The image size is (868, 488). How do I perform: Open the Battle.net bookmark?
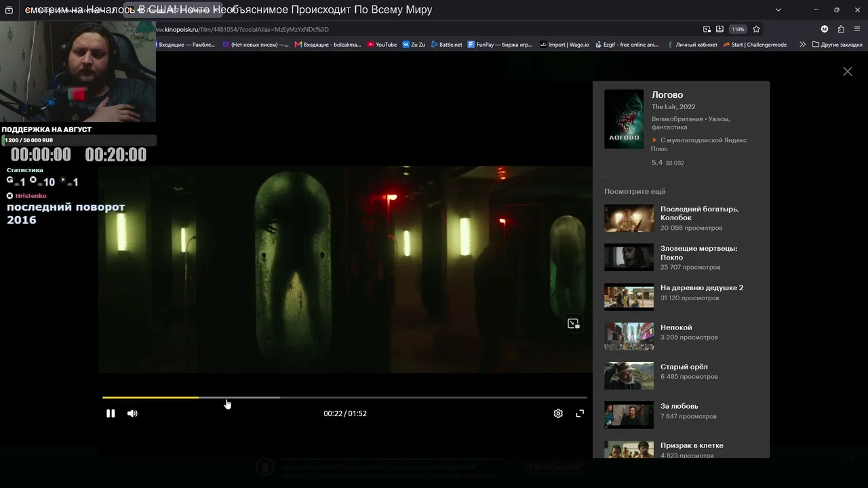click(x=447, y=45)
